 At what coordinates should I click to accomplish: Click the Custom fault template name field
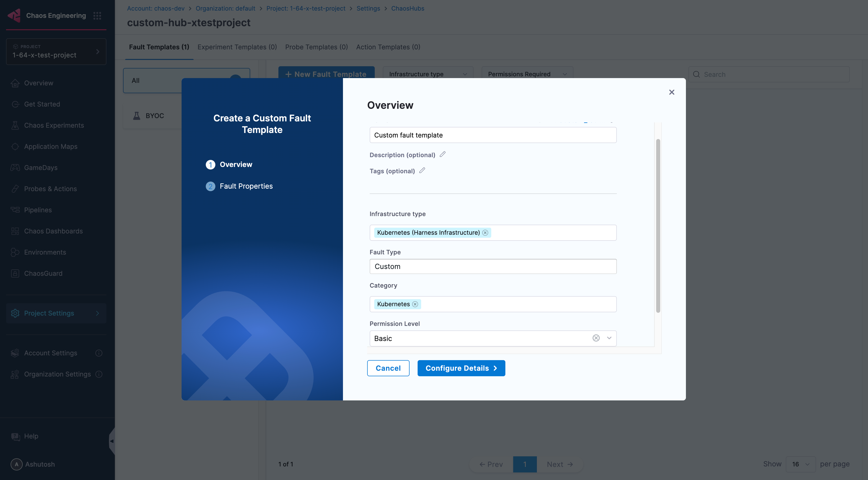(493, 135)
